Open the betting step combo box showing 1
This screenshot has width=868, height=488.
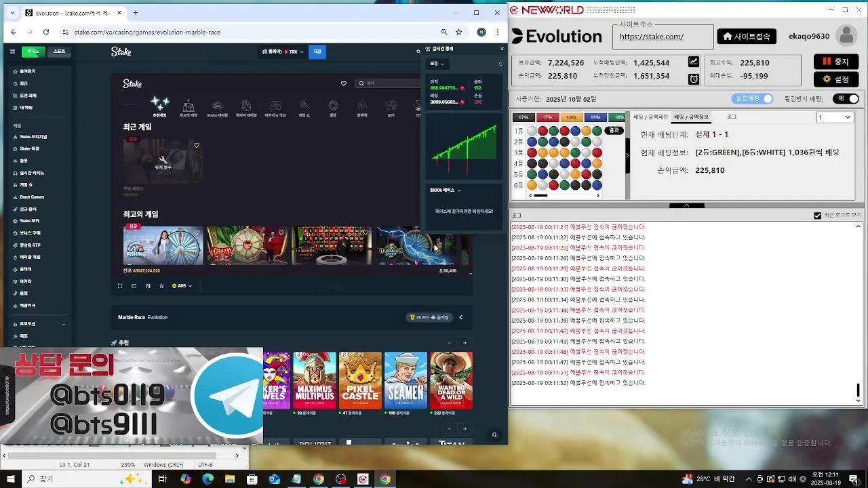tap(834, 117)
